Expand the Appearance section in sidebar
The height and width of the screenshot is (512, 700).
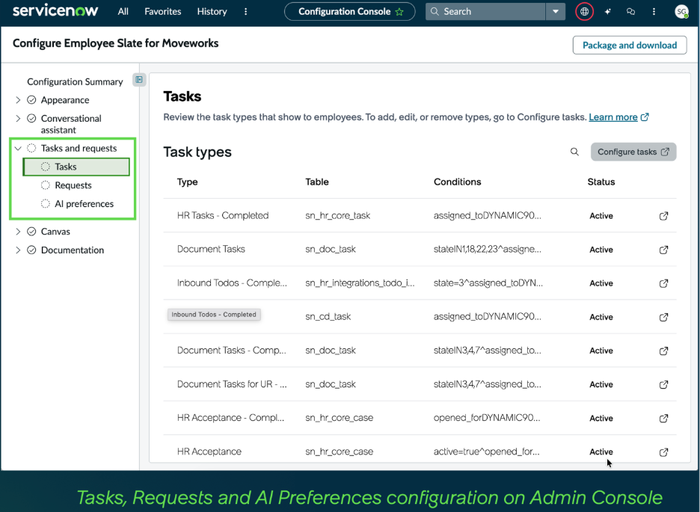point(18,100)
